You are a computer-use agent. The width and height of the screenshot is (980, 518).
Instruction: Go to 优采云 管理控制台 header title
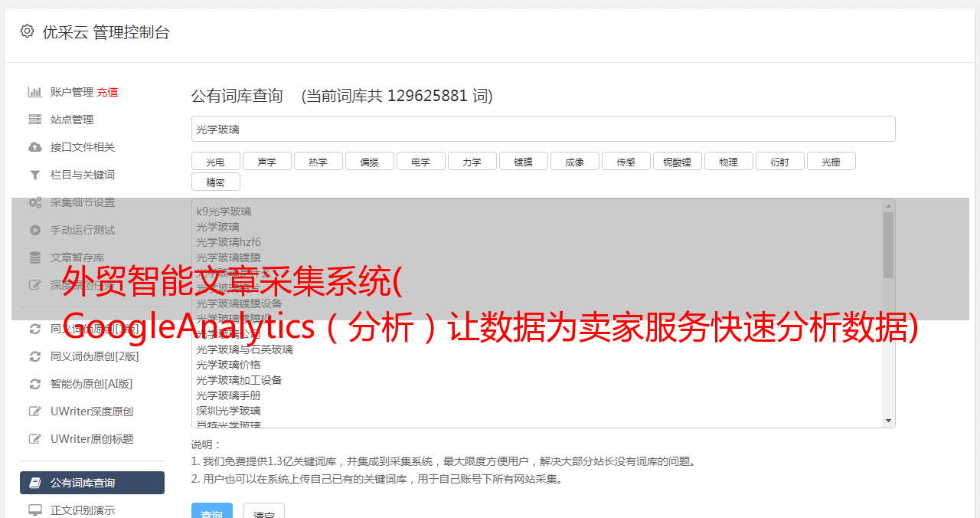pos(106,32)
